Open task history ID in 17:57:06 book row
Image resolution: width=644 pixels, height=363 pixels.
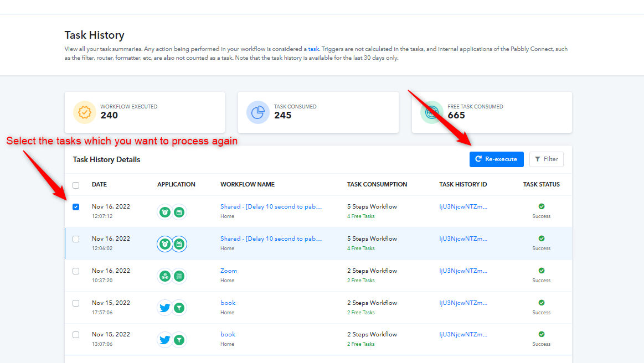(463, 303)
